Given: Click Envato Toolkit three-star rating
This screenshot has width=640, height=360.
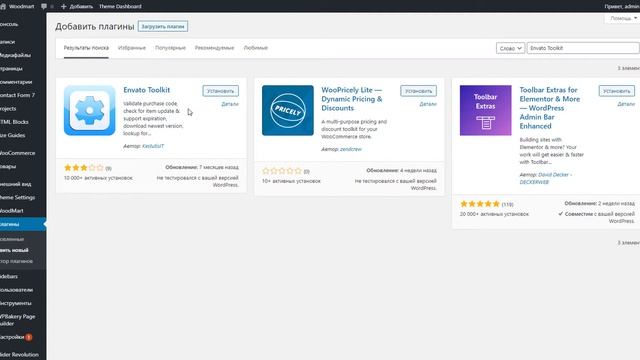Looking at the screenshot, I should click(84, 168).
